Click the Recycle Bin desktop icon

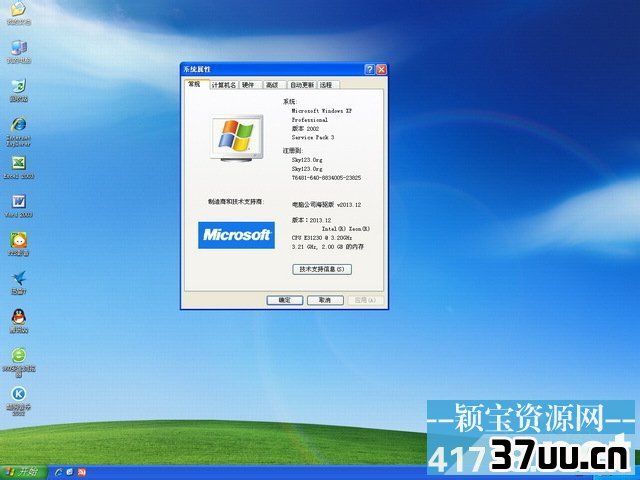19,90
